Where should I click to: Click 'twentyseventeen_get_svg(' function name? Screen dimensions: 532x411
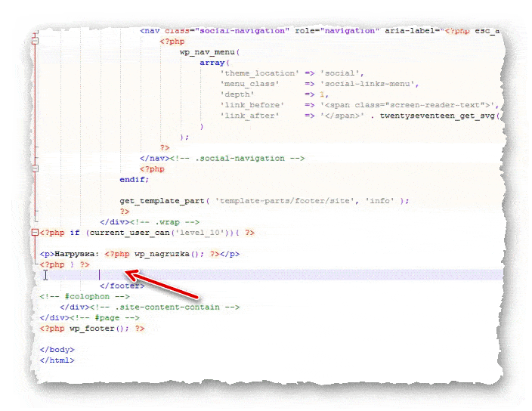click(x=440, y=116)
